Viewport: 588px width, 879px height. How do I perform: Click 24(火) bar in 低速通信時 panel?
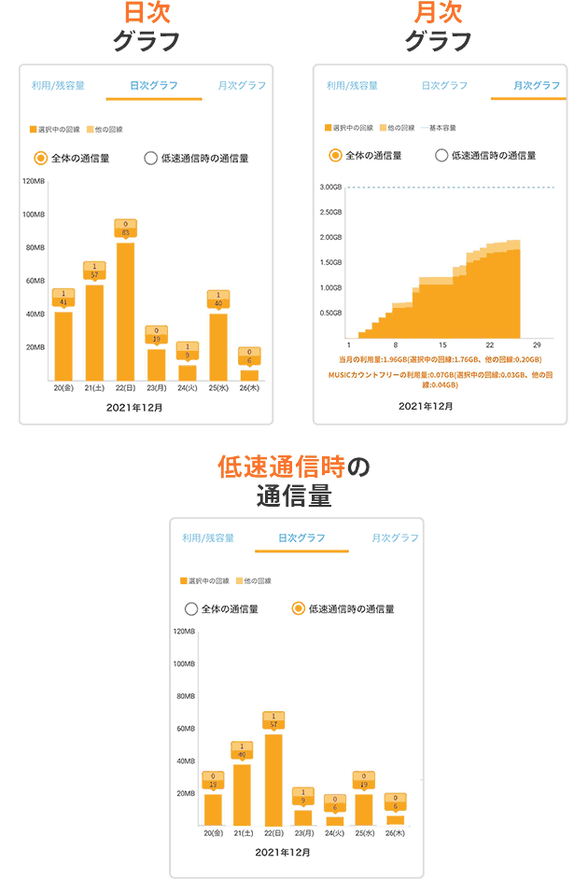coord(335,821)
